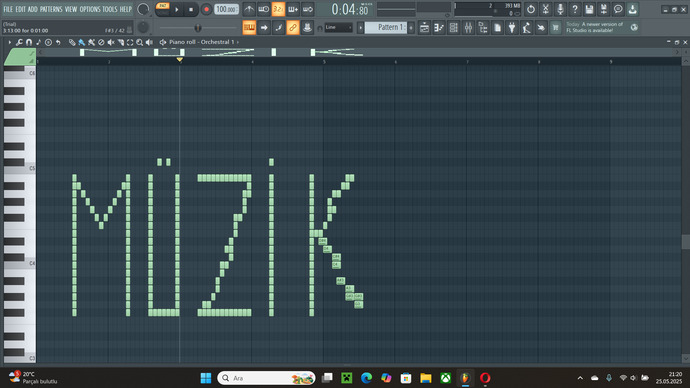Click the tempo field showing 100.000

tap(227, 9)
